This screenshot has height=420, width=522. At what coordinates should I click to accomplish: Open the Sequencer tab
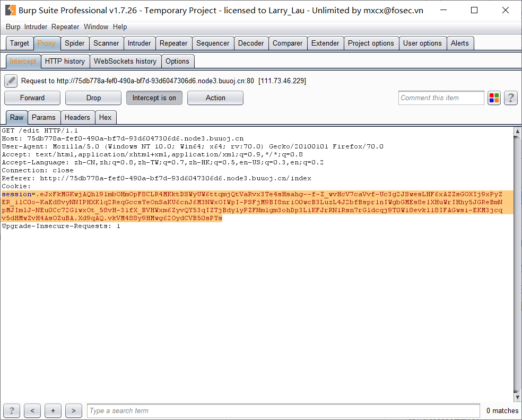(x=213, y=43)
